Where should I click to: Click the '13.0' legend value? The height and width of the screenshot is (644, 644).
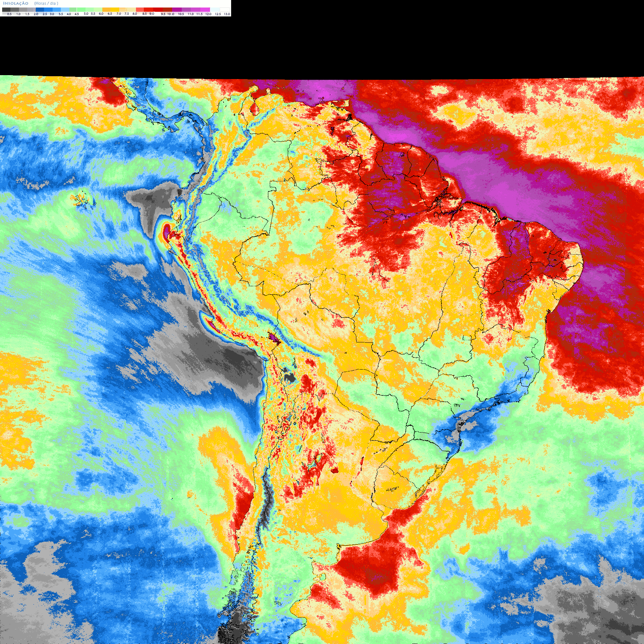[x=227, y=14]
